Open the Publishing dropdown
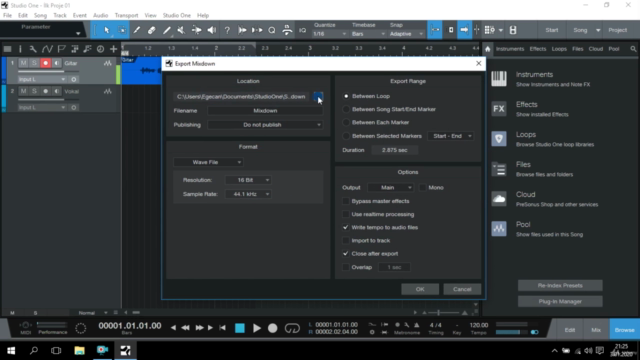Image resolution: width=640 pixels, height=360 pixels. click(x=265, y=125)
